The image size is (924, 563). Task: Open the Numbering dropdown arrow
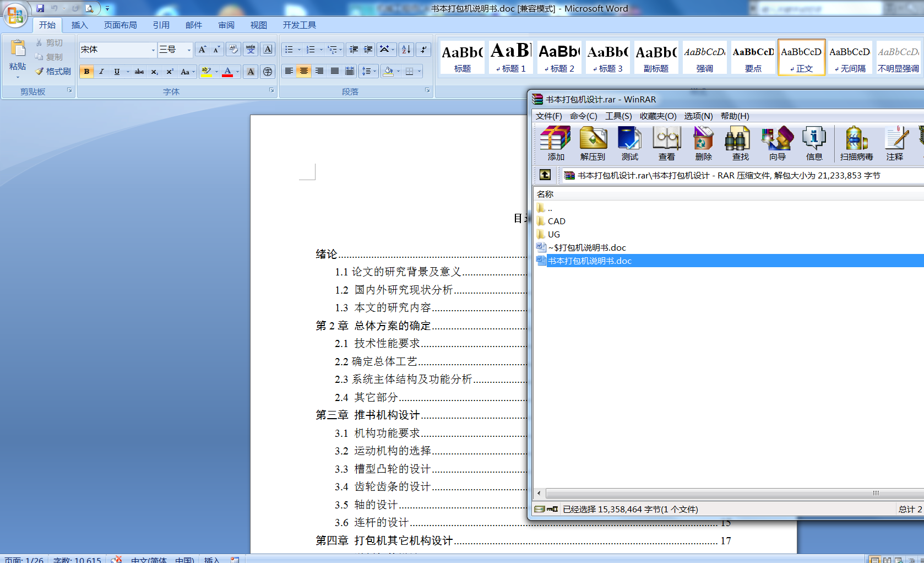pos(321,50)
